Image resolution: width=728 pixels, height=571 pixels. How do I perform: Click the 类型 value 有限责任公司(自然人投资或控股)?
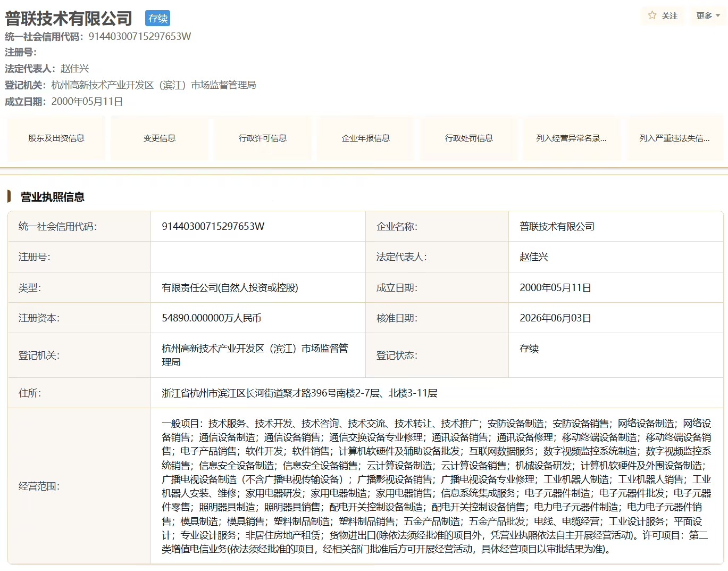(230, 287)
